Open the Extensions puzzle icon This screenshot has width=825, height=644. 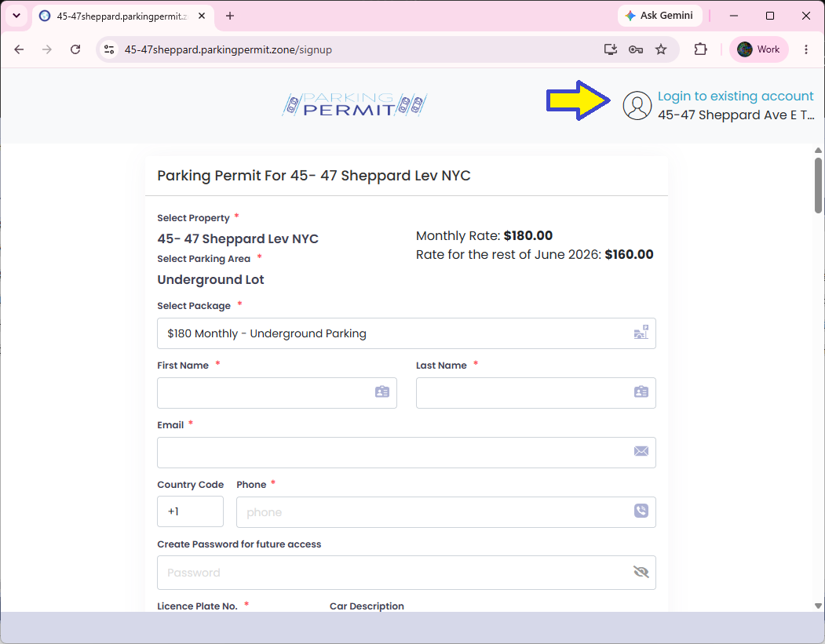(700, 49)
